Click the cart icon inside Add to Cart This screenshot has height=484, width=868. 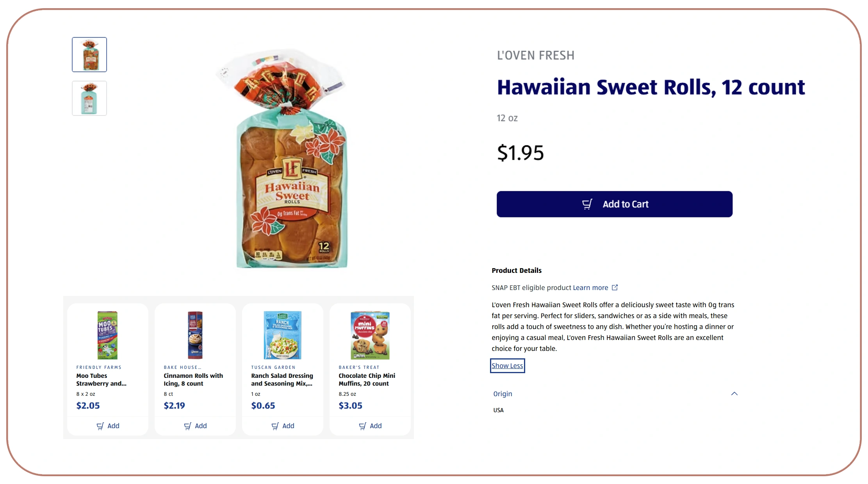(587, 203)
